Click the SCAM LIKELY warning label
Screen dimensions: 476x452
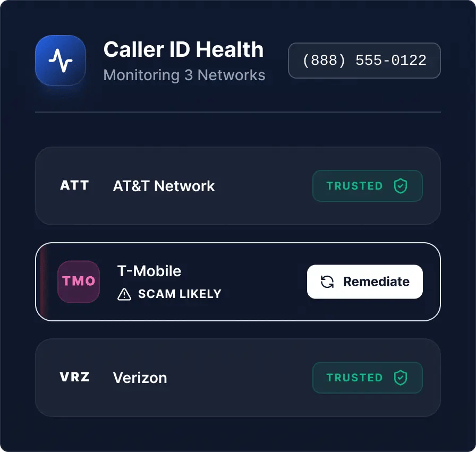pos(180,294)
